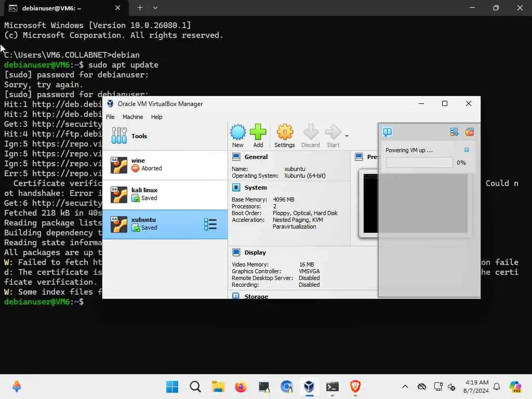The image size is (532, 399).
Task: Open the VirtualBox taskbar icon
Action: click(x=309, y=387)
